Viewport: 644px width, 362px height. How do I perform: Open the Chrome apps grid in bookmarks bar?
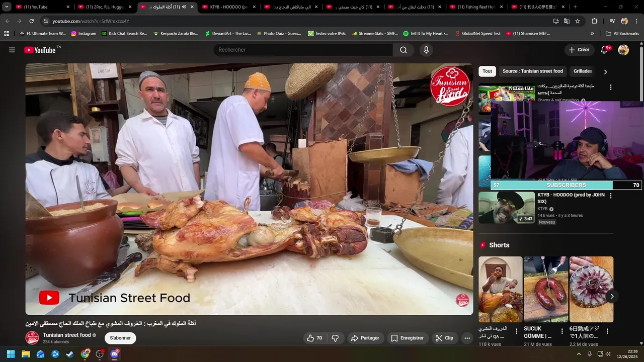[7, 34]
